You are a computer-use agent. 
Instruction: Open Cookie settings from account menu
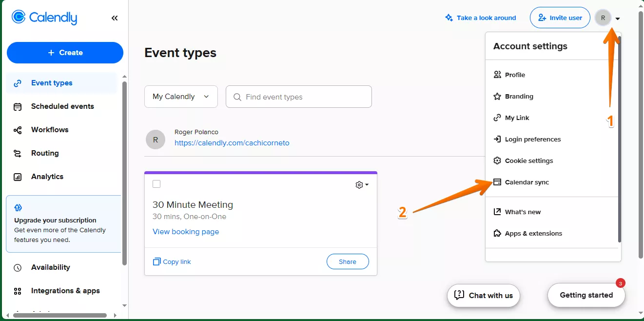click(x=528, y=161)
